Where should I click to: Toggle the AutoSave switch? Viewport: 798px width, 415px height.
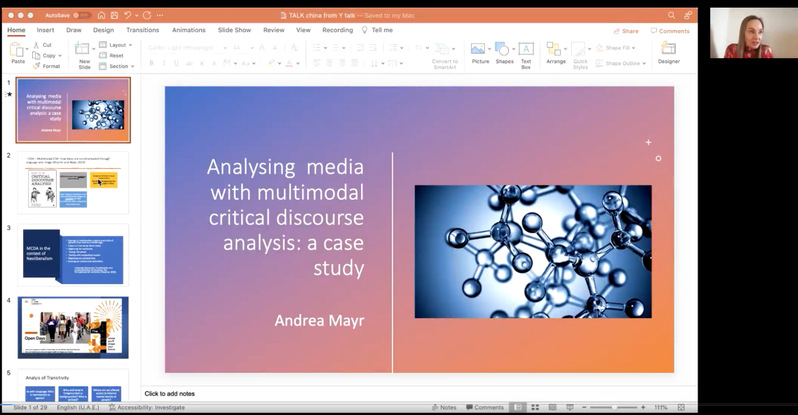coord(81,15)
